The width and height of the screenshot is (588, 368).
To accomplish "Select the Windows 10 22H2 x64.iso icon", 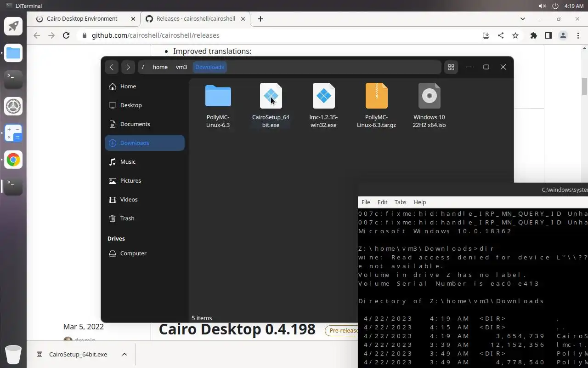I will pyautogui.click(x=430, y=96).
